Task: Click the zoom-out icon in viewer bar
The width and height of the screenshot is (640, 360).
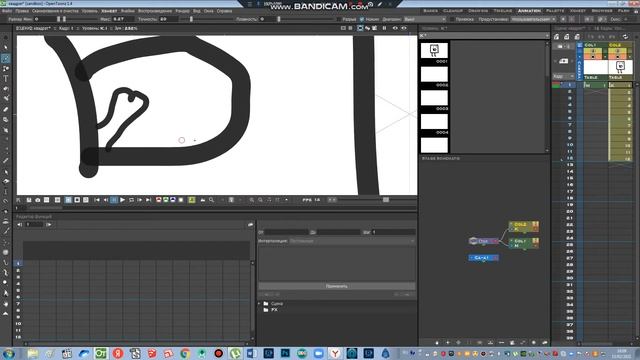Action: (260, 200)
